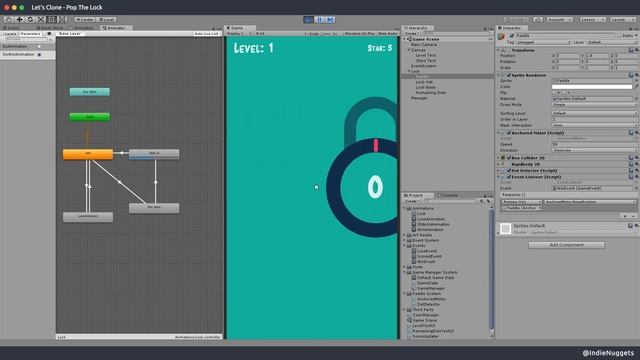Expand the Box Collider 2D component
640x360 pixels.
click(498, 158)
